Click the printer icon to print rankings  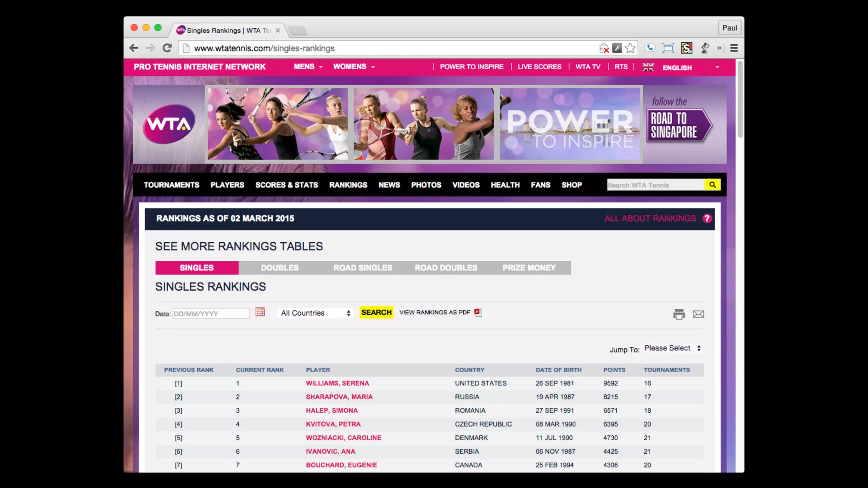[679, 314]
